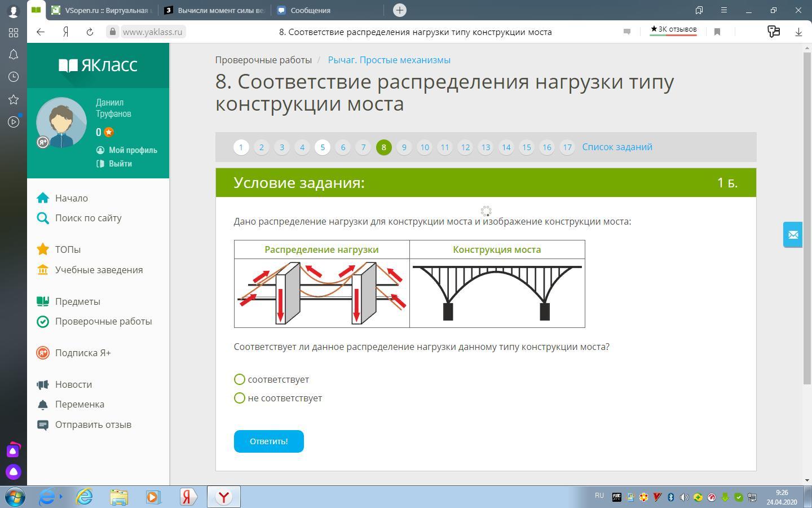Click the browser page reload icon
Screen dimensions: 812x508
[90, 32]
